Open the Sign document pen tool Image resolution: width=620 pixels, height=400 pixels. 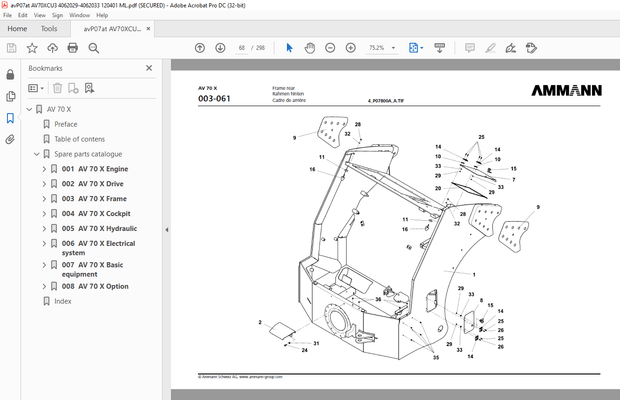(x=510, y=48)
